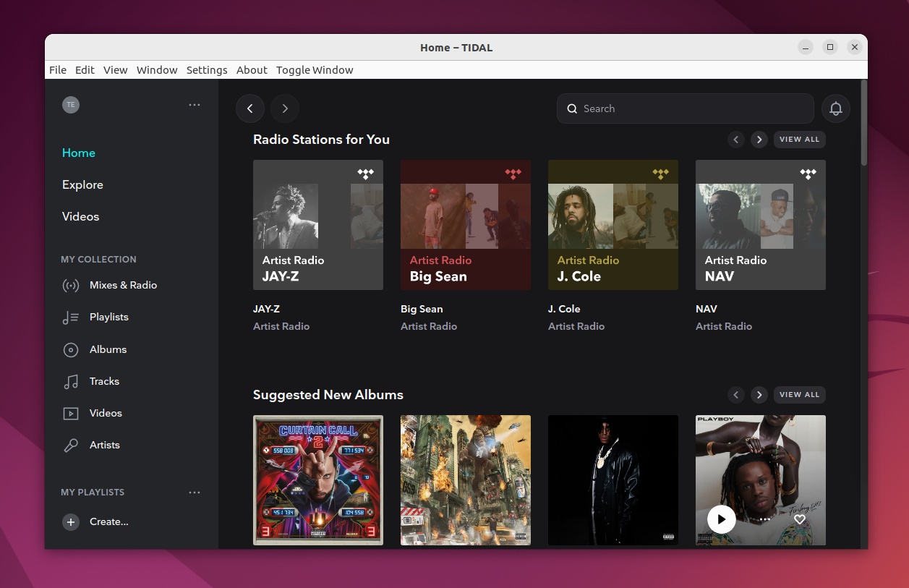
Task: Click the TE profile avatar
Action: (x=70, y=104)
